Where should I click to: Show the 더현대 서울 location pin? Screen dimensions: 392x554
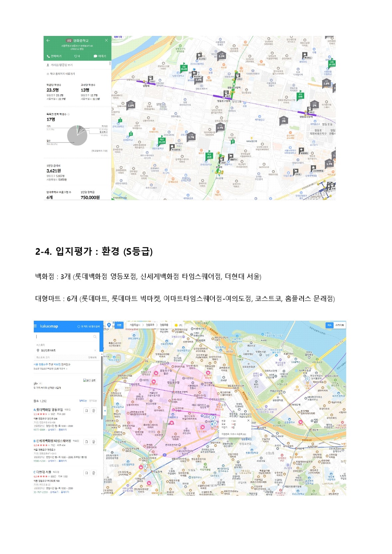coord(94,473)
